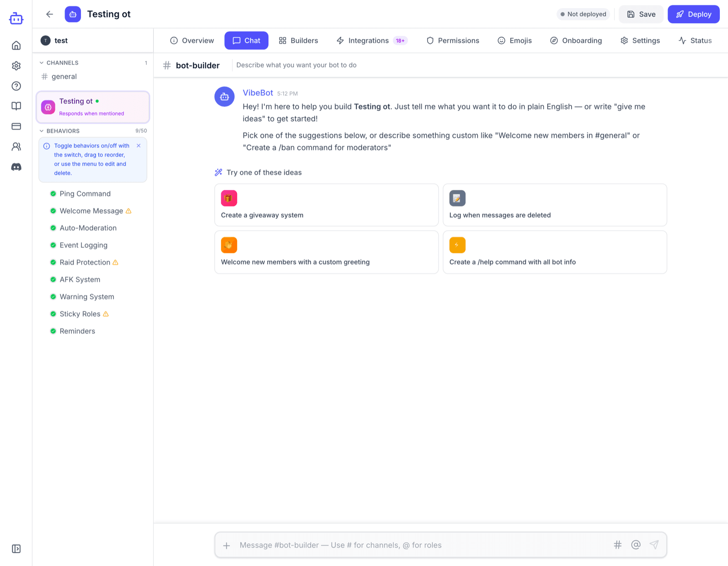This screenshot has height=566, width=728.
Task: Toggle AFK System status dot
Action: (x=53, y=279)
